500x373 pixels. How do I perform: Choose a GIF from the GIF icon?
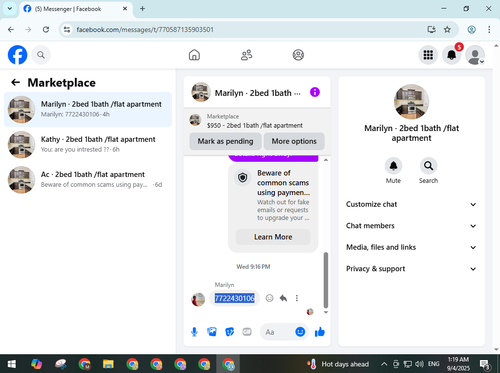(247, 332)
